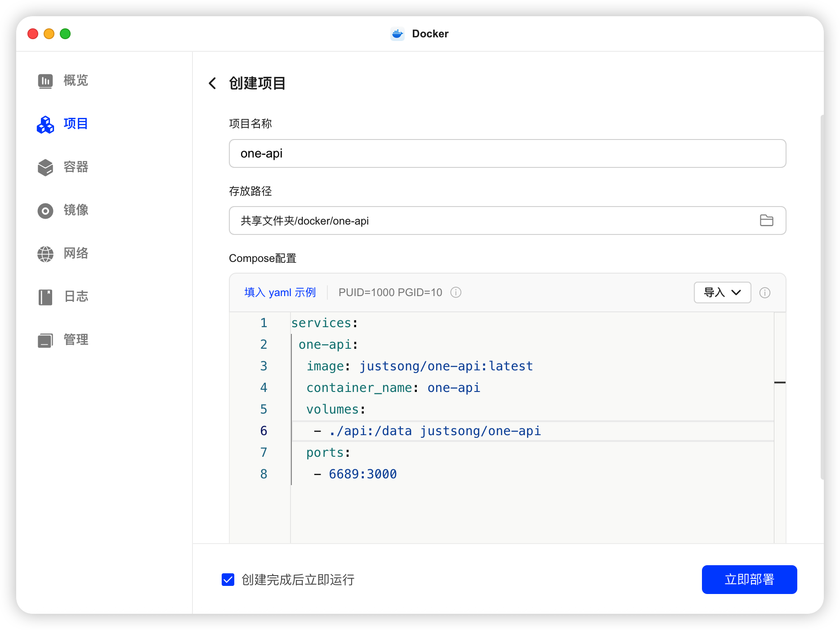840x630 pixels.
Task: Click info icon beside PUID=1000 PGID=10
Action: [456, 292]
